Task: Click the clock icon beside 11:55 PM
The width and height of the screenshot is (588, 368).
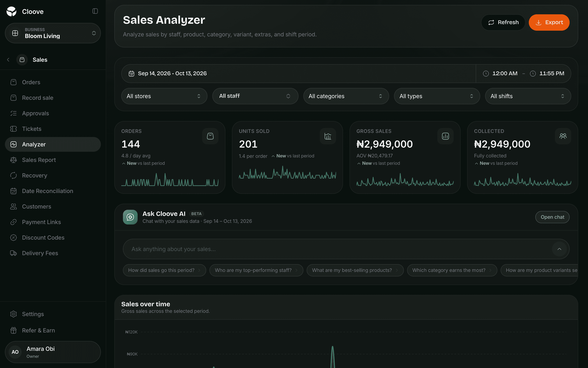Action: coord(533,74)
